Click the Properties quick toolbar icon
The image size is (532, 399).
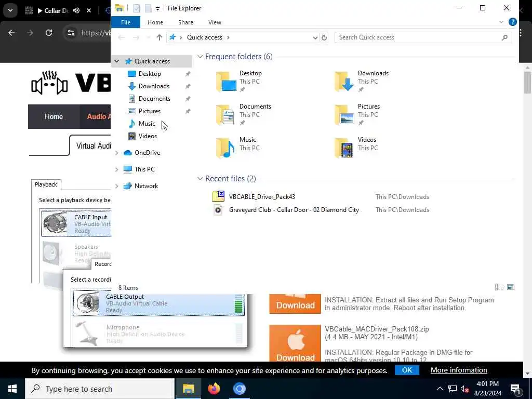(137, 8)
